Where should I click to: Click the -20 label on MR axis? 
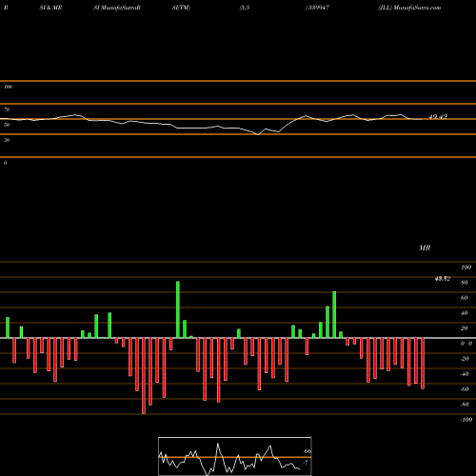(x=465, y=359)
